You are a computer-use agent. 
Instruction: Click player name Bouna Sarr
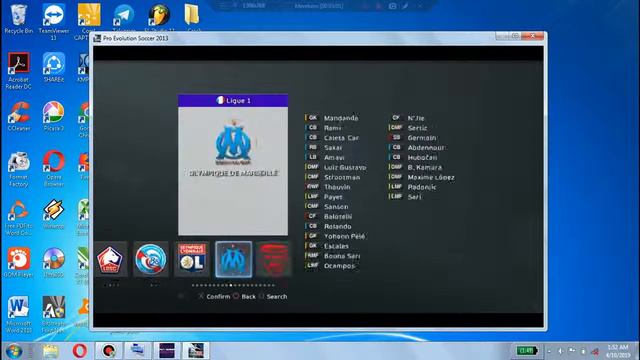pos(342,256)
